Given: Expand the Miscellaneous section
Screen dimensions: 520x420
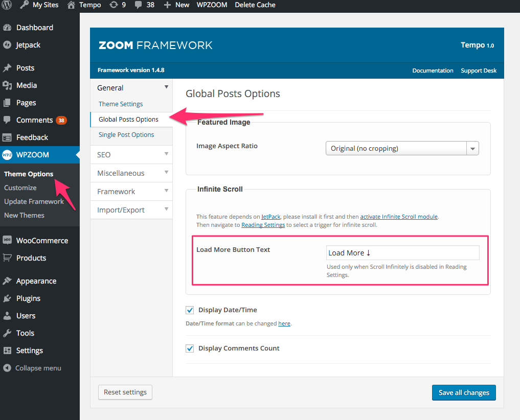Looking at the screenshot, I should 131,173.
